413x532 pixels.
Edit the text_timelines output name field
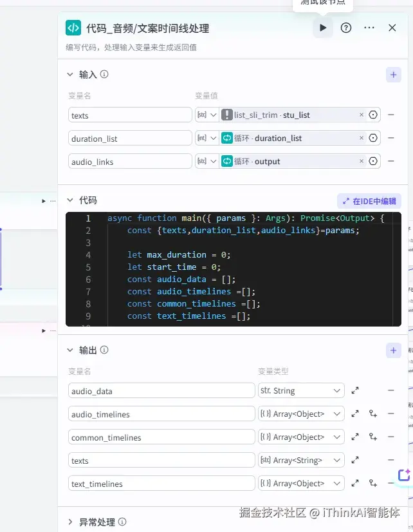tap(161, 483)
